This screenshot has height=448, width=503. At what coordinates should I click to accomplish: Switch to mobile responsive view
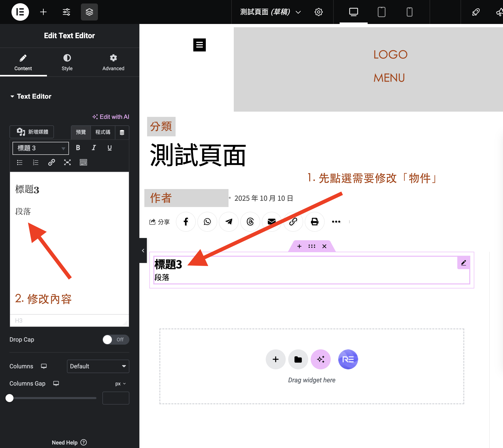(409, 12)
